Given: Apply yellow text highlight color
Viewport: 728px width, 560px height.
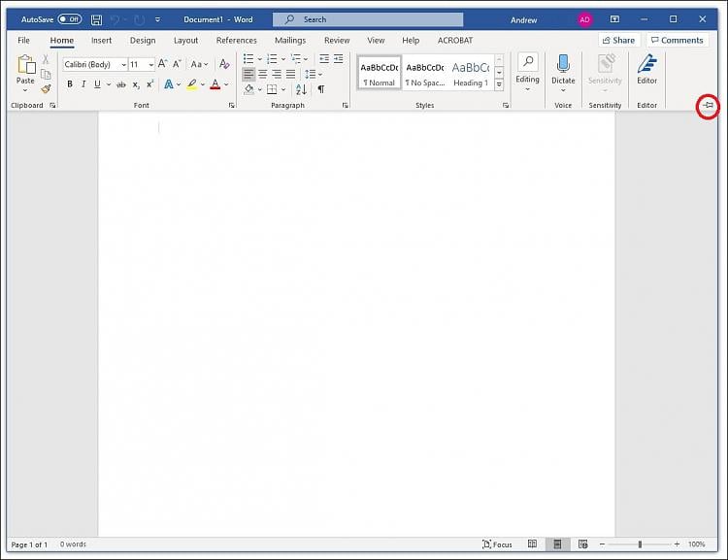Looking at the screenshot, I should 192,84.
